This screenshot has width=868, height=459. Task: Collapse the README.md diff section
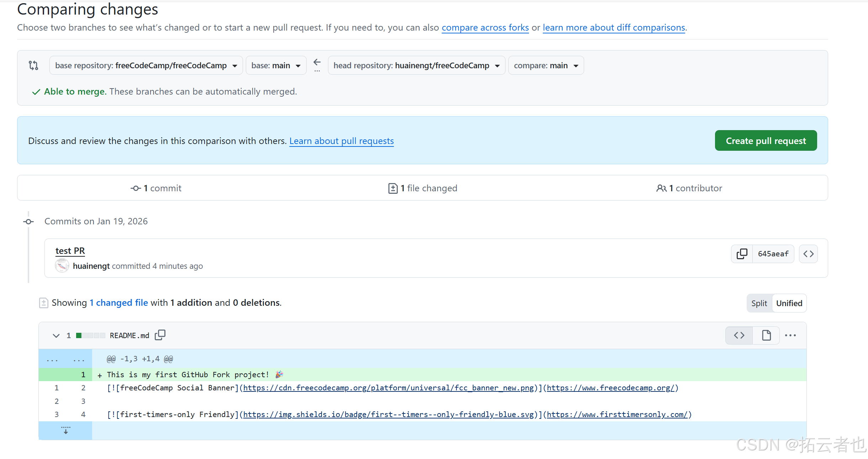[56, 335]
